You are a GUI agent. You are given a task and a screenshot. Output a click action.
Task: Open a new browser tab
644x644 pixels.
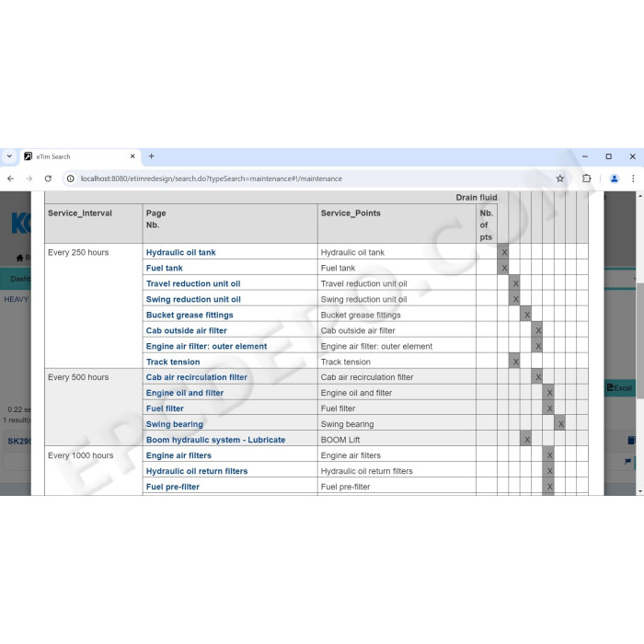click(152, 156)
